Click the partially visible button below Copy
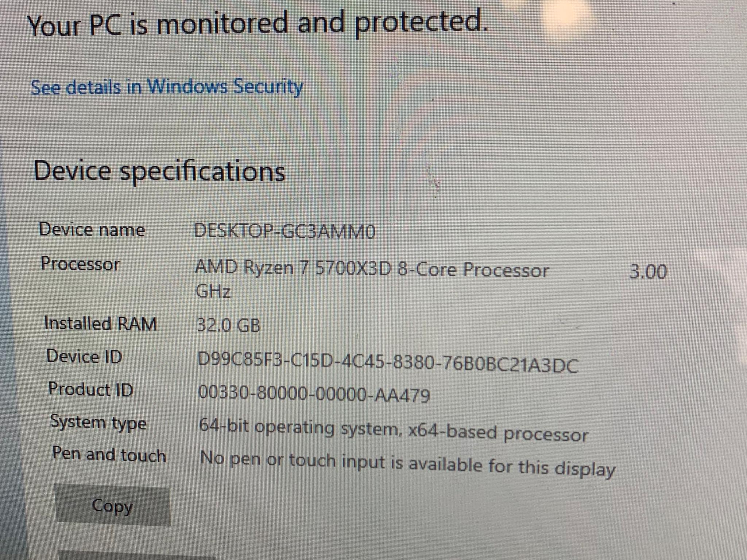 click(x=137, y=557)
